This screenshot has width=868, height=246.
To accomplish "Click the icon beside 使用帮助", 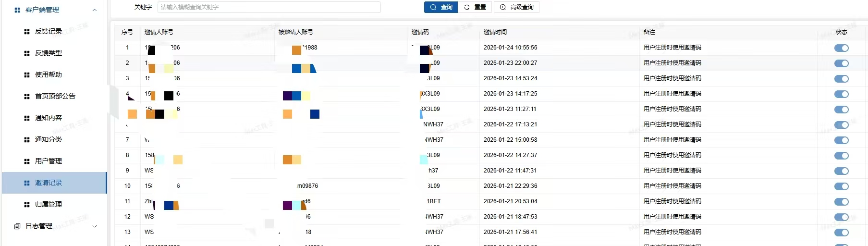I will click(x=27, y=75).
